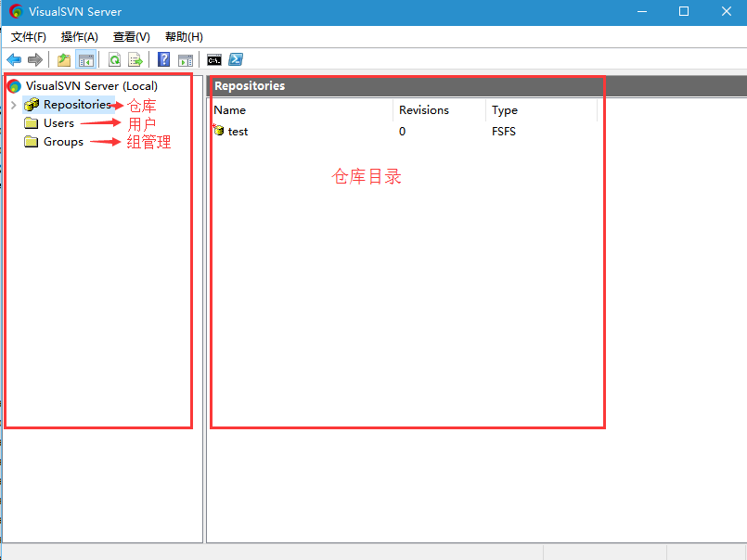Click the export list toolbar icon
The width and height of the screenshot is (747, 560).
[135, 60]
